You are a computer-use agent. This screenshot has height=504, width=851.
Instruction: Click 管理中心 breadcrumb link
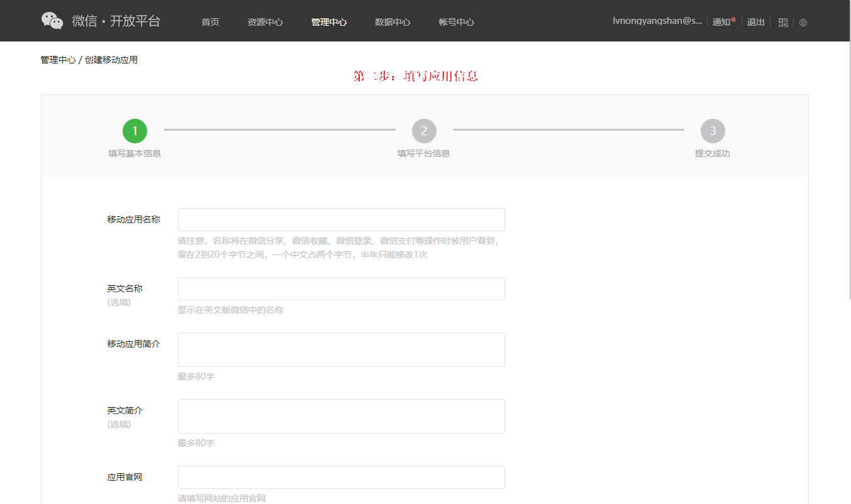[x=58, y=60]
